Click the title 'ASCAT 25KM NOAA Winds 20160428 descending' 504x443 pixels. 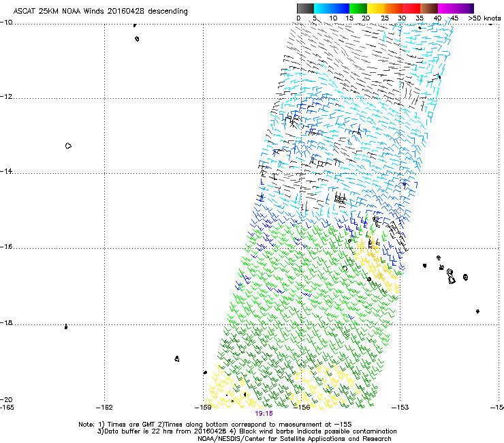(x=100, y=11)
